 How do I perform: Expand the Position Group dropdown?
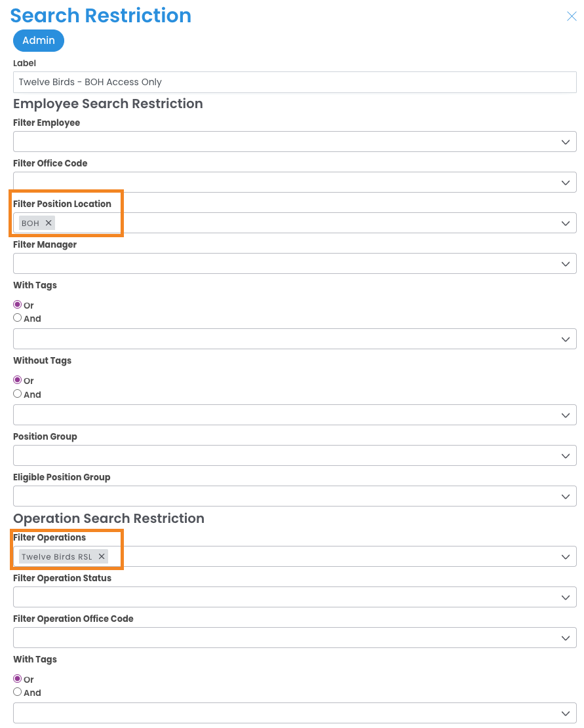(565, 455)
